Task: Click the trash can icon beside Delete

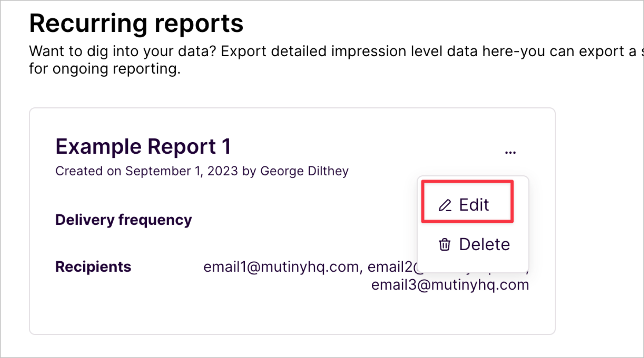Action: 445,244
